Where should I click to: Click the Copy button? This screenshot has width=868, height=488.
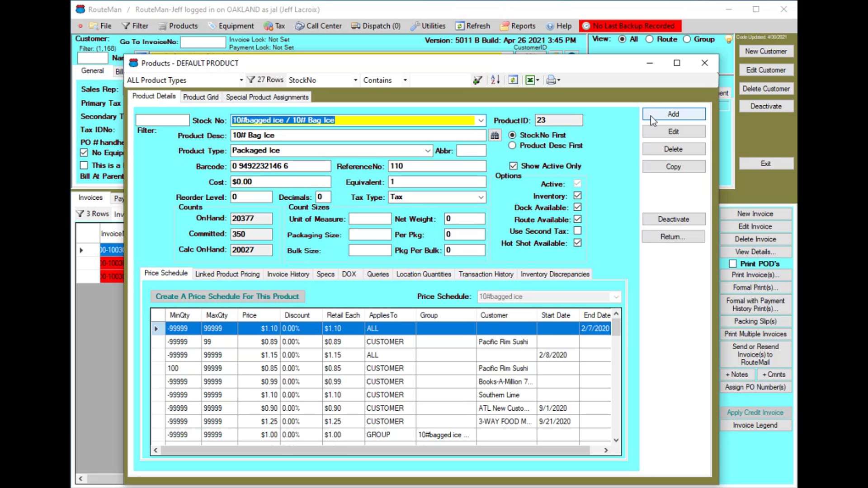pos(674,167)
